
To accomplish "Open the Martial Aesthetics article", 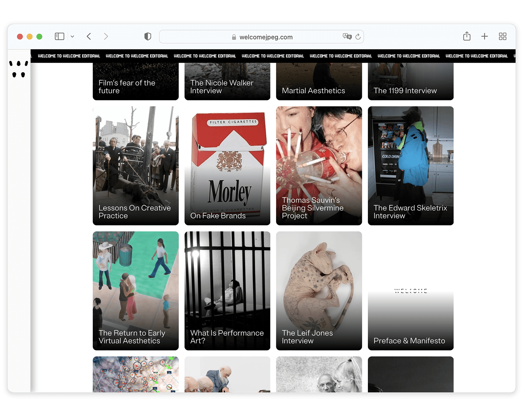I will coord(319,82).
